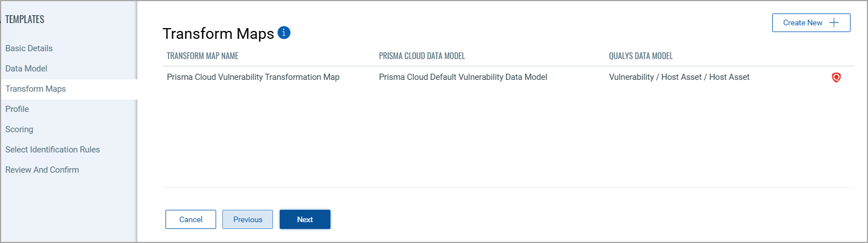Click the Vulnerability / Host Asset cell

[679, 77]
